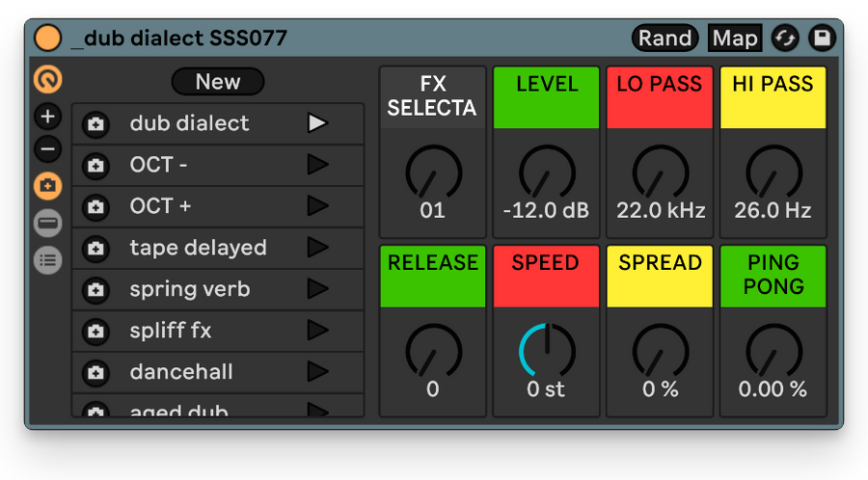Click the red LO PASS macro label
This screenshot has width=868, height=480.
pos(660,98)
